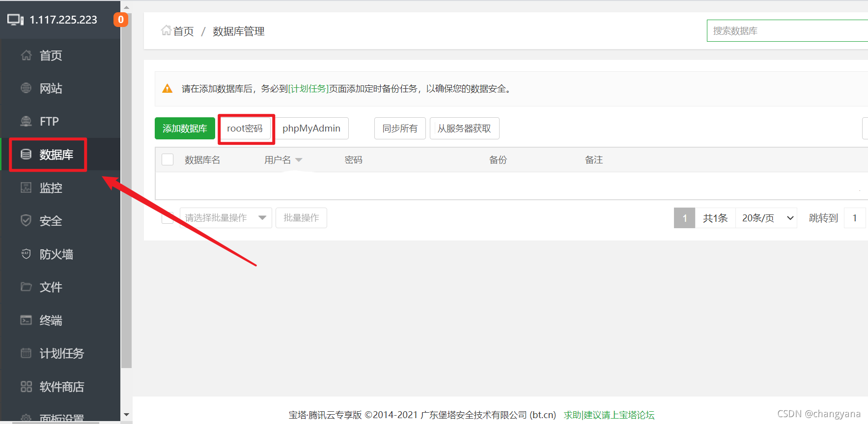This screenshot has width=868, height=424.
Task: Click the 密码 column header
Action: pos(354,160)
